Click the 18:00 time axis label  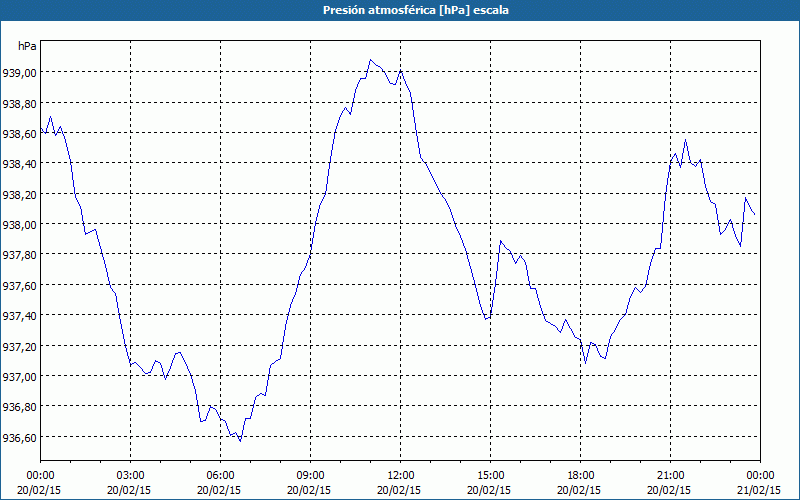pos(581,476)
